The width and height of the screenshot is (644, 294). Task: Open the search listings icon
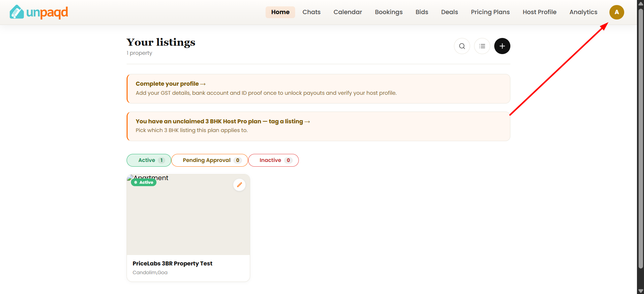click(x=462, y=46)
